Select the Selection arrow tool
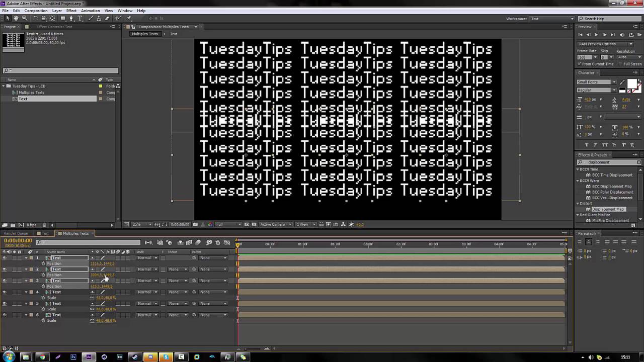644x362 pixels. click(8, 18)
